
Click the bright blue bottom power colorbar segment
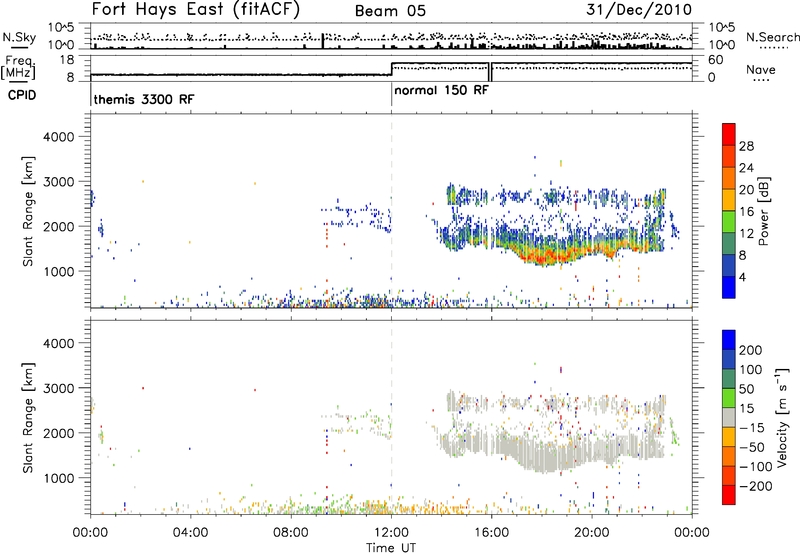[729, 287]
